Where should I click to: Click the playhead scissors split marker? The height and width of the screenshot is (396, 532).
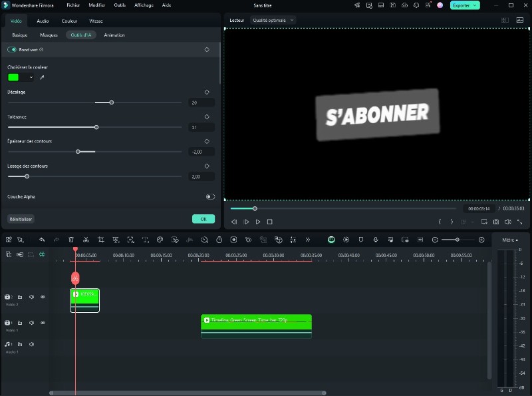pos(75,278)
